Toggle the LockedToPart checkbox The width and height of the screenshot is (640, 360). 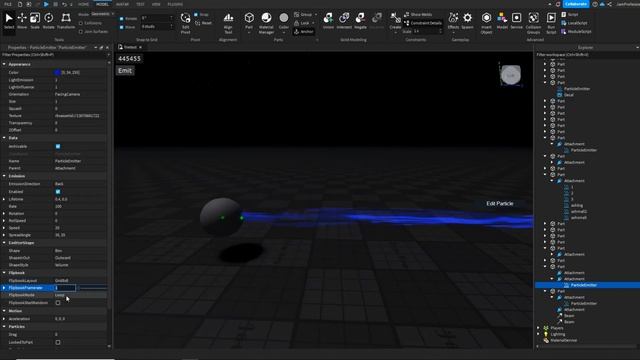point(58,342)
